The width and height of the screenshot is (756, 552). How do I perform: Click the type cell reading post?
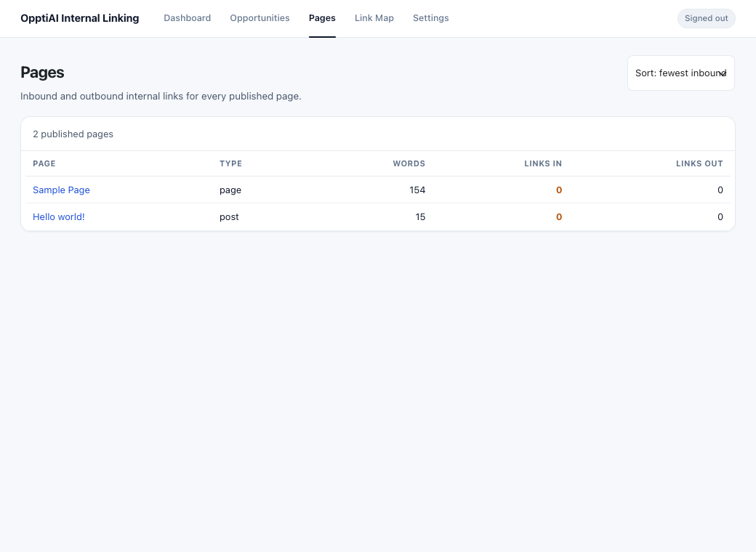click(229, 217)
